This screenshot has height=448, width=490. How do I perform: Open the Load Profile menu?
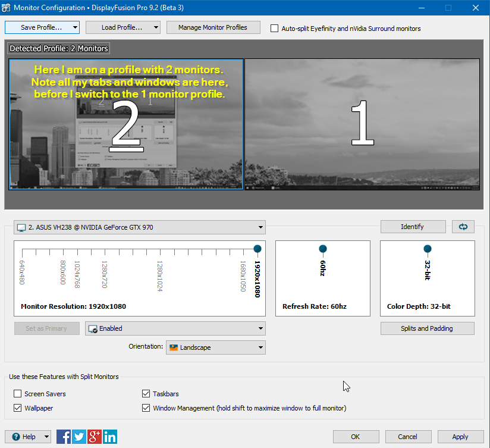(122, 27)
